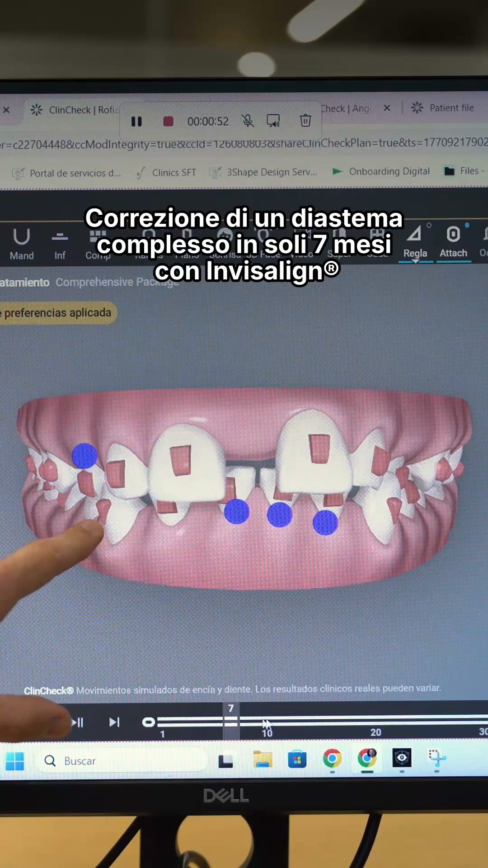Step forward to the next stage

click(114, 722)
